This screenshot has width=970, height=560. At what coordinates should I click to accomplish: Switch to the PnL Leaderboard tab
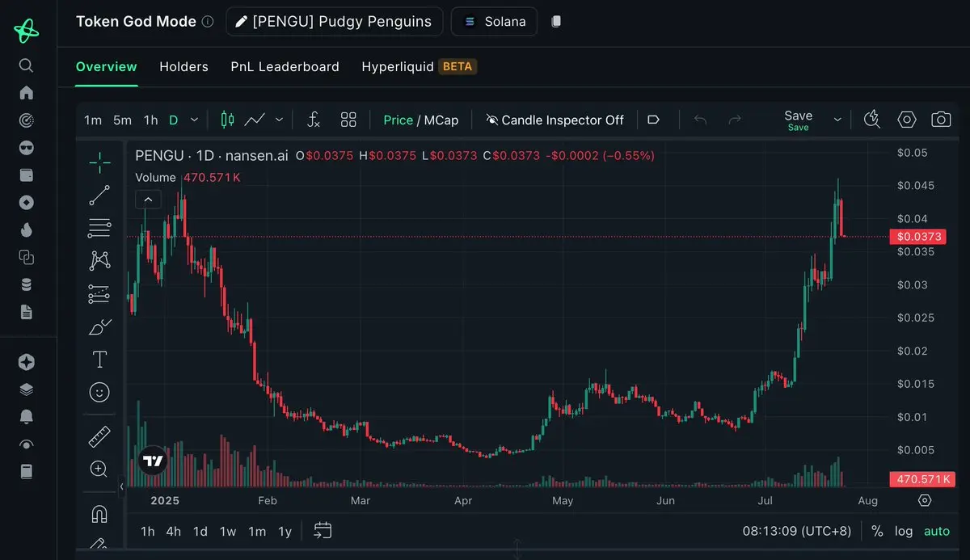[285, 67]
